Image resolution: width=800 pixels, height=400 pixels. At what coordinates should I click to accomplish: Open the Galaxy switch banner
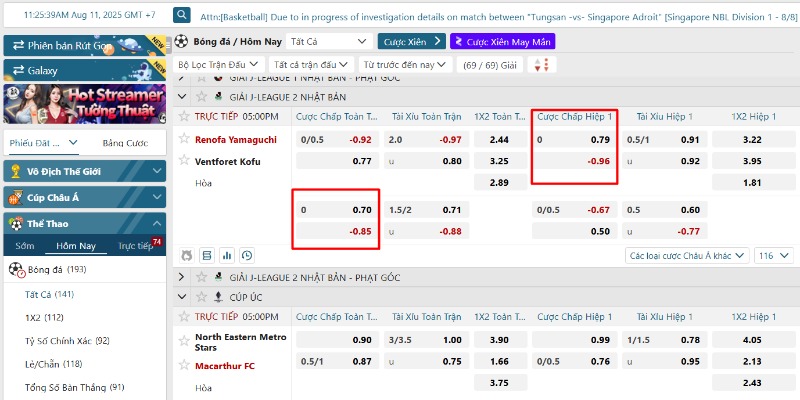tap(84, 71)
